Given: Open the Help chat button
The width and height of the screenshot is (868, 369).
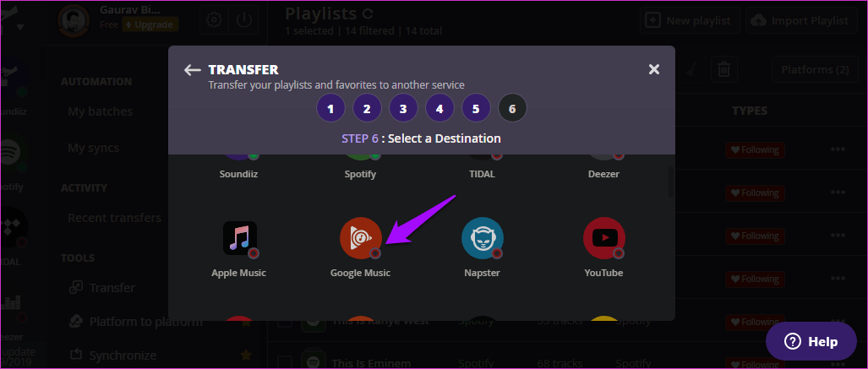Looking at the screenshot, I should click(x=811, y=341).
